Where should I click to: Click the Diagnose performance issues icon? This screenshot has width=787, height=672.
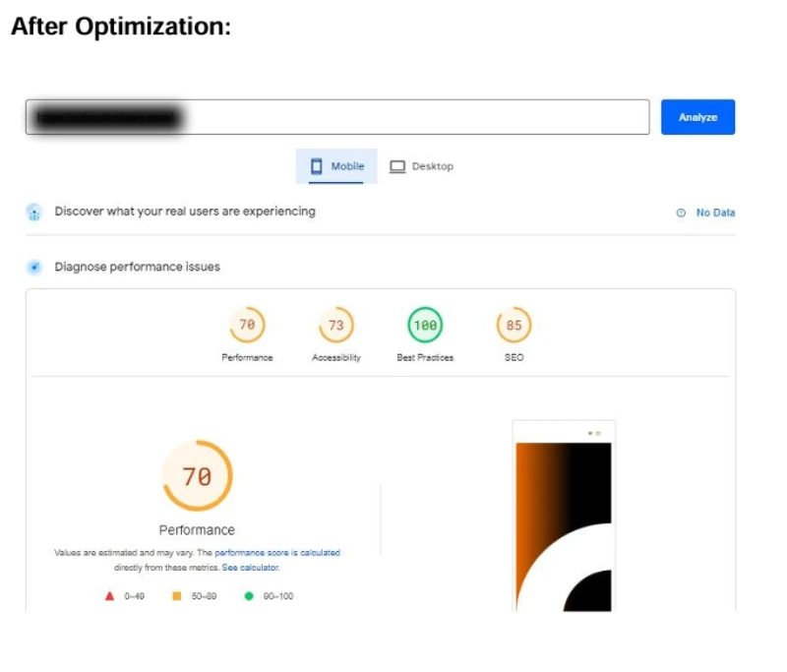(x=34, y=267)
